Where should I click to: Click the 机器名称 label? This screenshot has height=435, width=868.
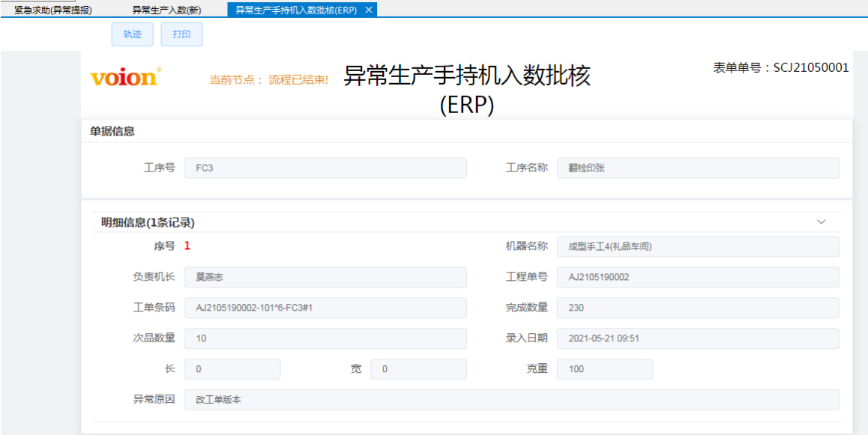click(527, 246)
